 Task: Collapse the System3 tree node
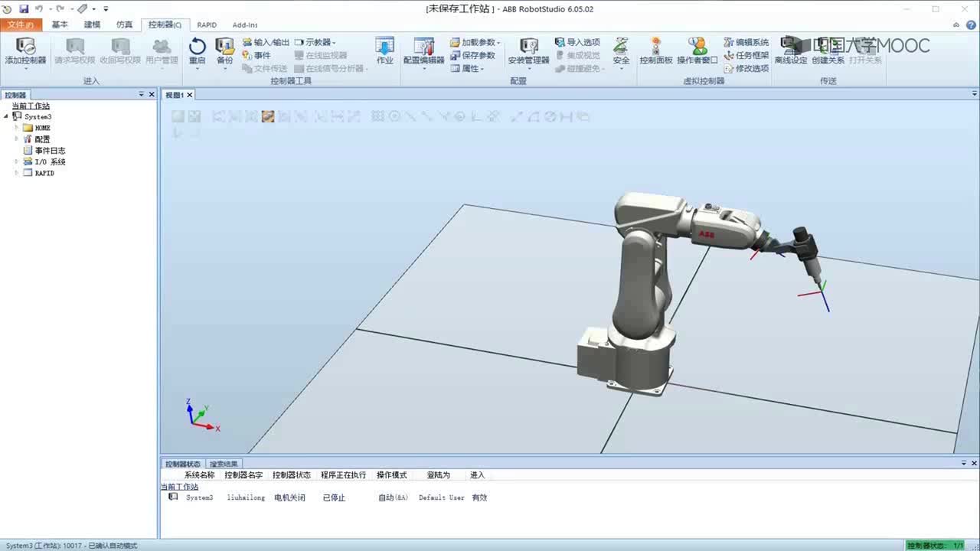pos(6,116)
